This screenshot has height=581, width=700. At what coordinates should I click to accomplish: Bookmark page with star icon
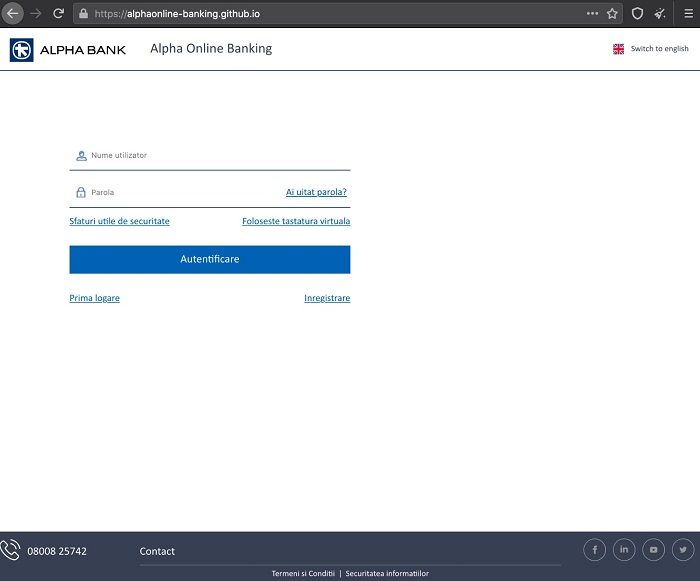point(612,14)
